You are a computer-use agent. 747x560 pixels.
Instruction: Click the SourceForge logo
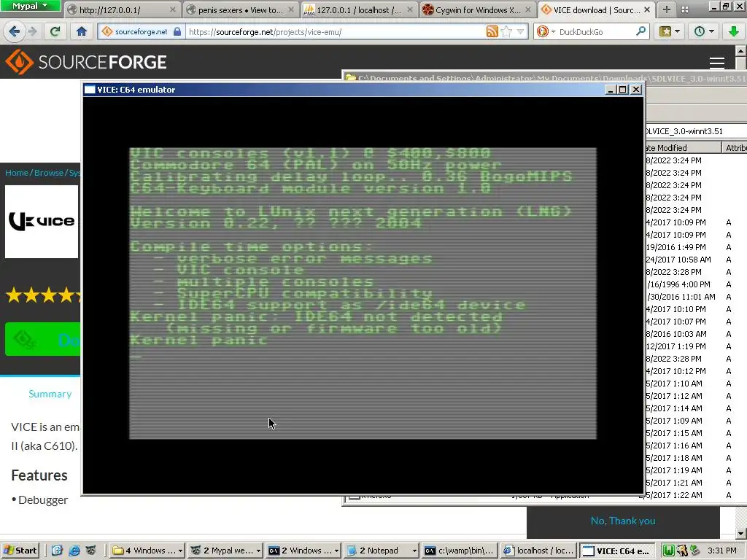(x=86, y=62)
